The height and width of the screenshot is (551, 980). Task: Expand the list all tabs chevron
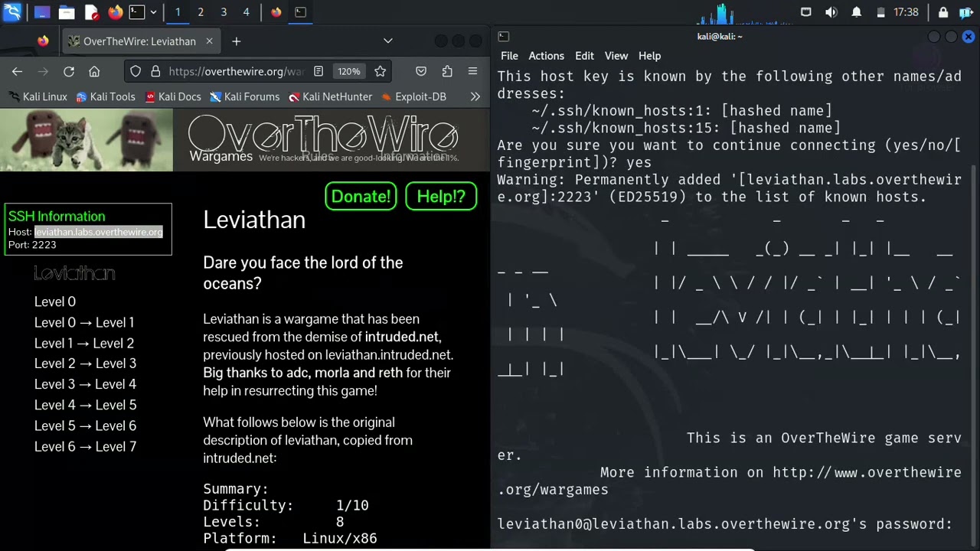coord(388,41)
